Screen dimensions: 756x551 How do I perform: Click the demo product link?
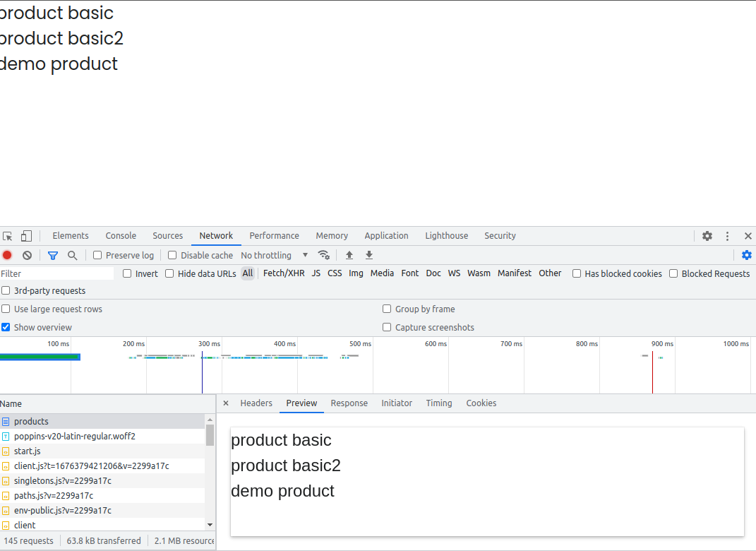click(59, 64)
